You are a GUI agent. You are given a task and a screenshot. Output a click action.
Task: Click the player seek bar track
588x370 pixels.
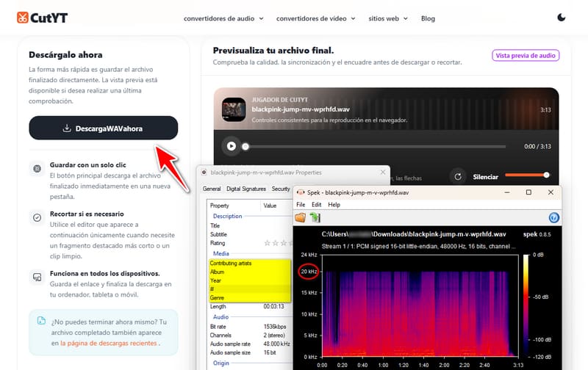(x=376, y=146)
